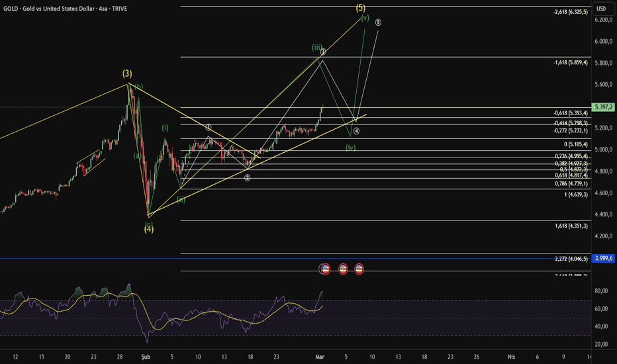This screenshot has height=364, width=617.
Task: Click the 26 date label on time axis
Action: 477,357
